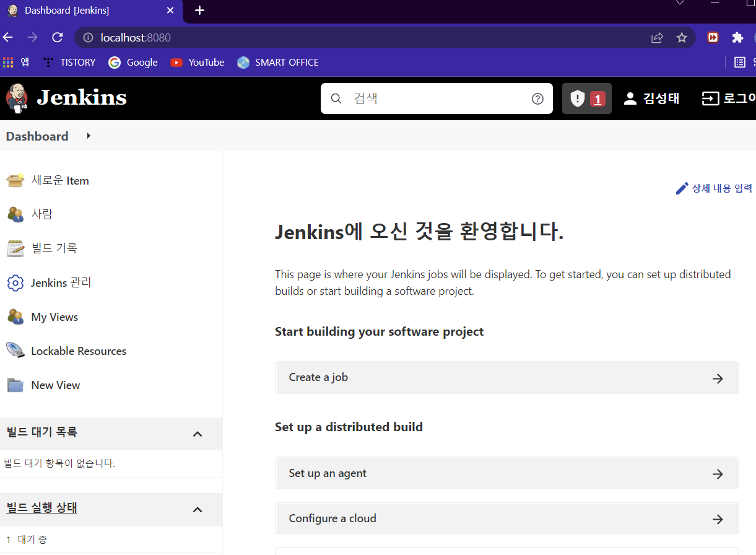Click browser forward arrow
Image resolution: width=756 pixels, height=555 pixels.
tap(32, 38)
